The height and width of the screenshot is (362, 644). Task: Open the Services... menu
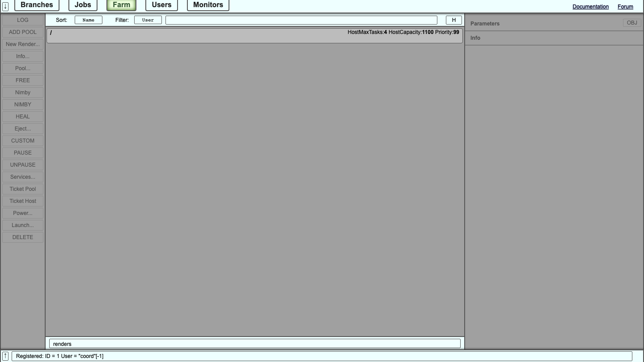[23, 177]
